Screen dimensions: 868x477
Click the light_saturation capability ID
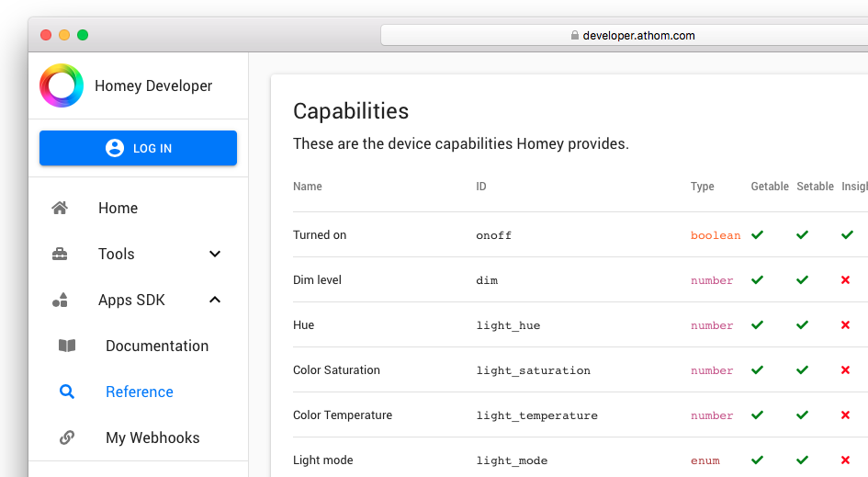(533, 370)
